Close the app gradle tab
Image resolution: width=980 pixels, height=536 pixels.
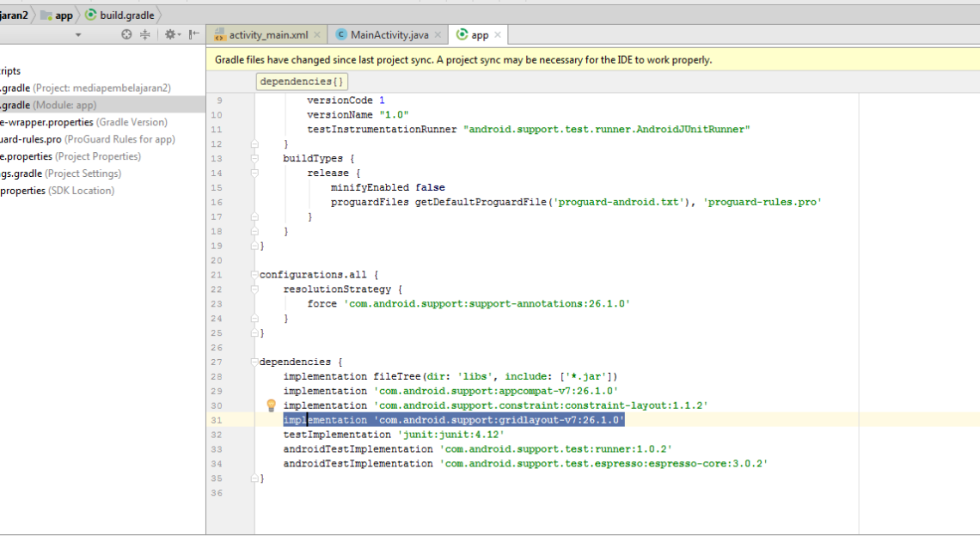[498, 35]
